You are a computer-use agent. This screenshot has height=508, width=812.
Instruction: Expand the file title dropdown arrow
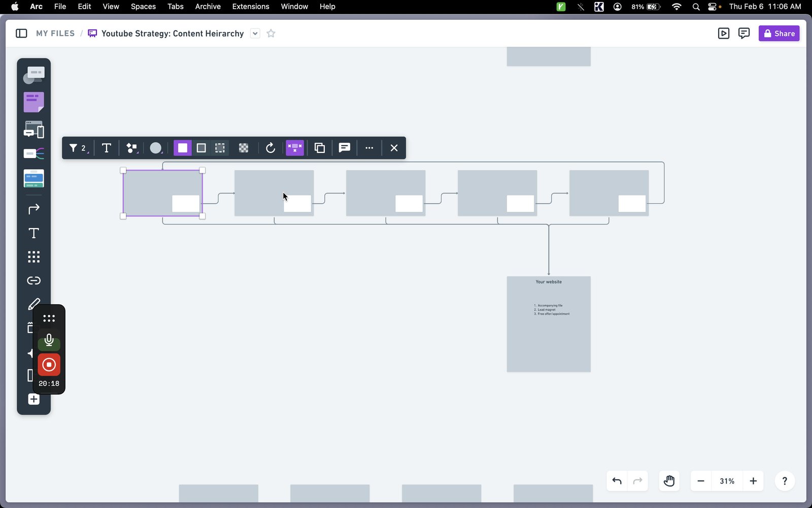click(x=255, y=34)
